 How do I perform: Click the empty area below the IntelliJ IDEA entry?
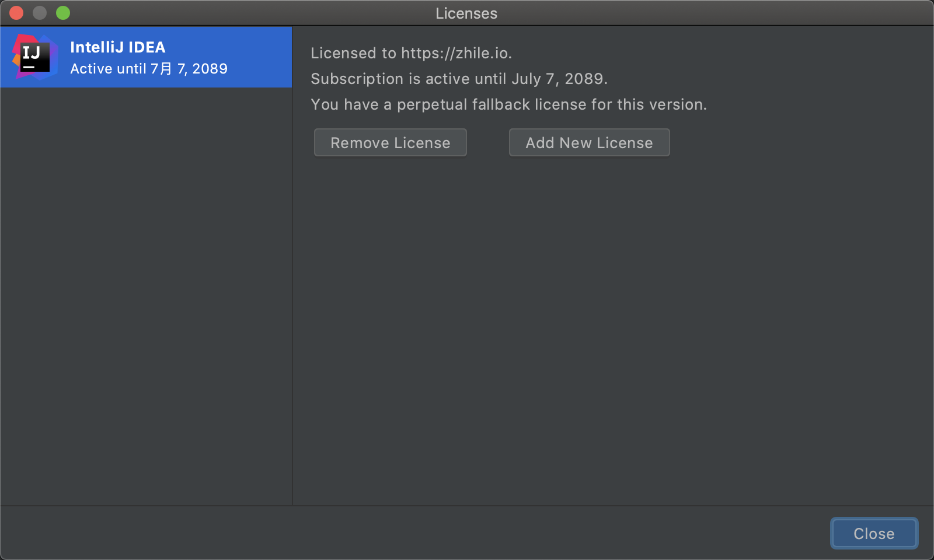(x=146, y=292)
